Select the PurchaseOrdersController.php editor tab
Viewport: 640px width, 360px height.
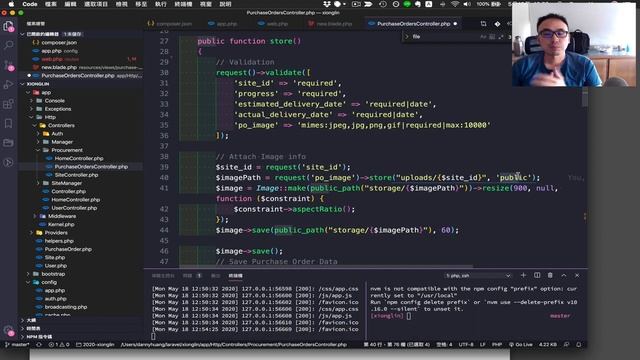pyautogui.click(x=413, y=24)
